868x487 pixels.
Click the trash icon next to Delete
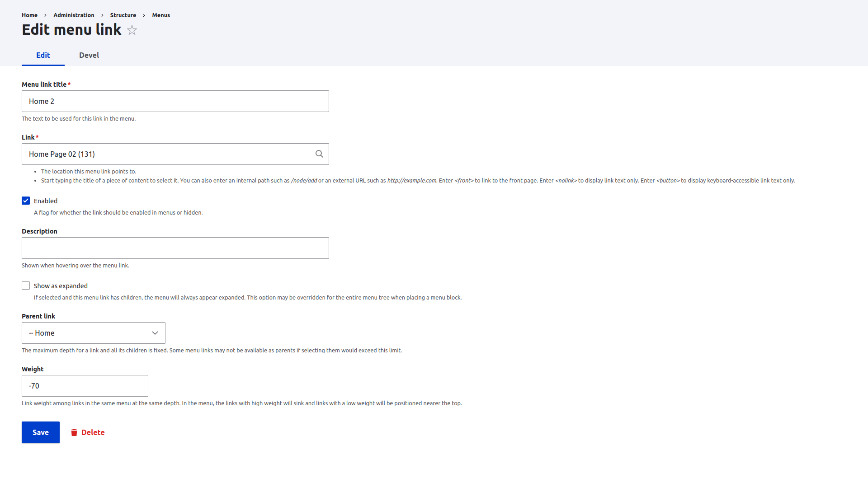(x=74, y=432)
